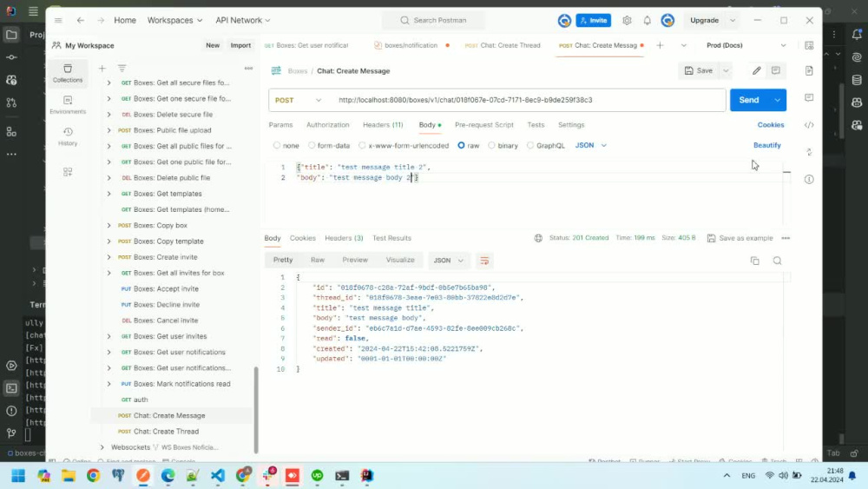The height and width of the screenshot is (489, 868).
Task: Open a new request tab with plus
Action: click(660, 45)
